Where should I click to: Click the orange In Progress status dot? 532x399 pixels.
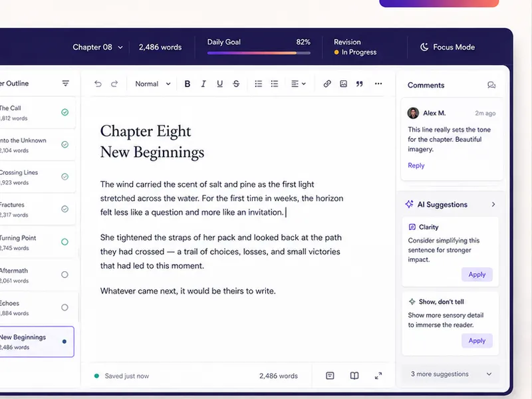coord(336,53)
